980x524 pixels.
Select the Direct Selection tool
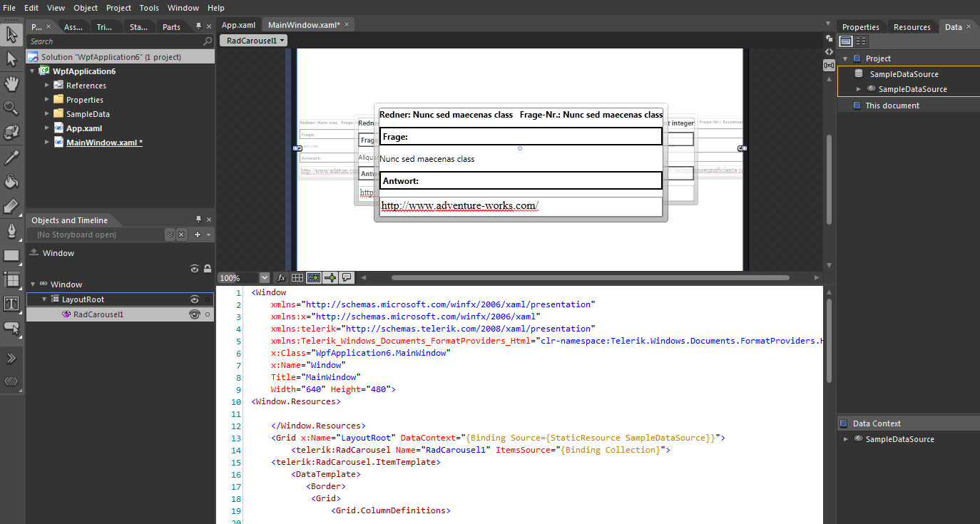[x=11, y=59]
